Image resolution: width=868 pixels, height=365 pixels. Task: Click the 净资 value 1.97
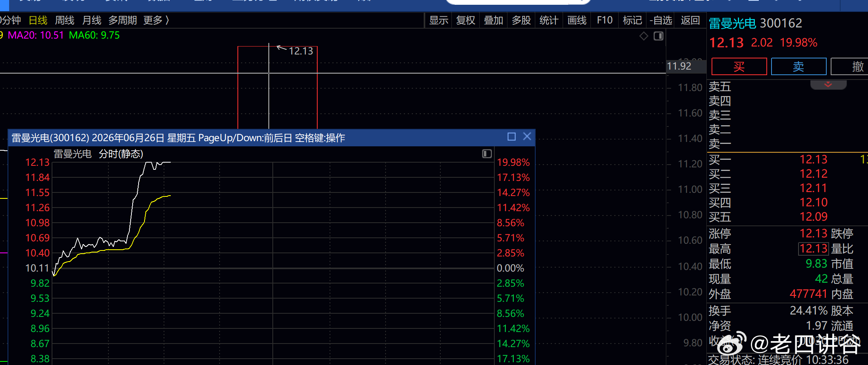[x=817, y=326]
